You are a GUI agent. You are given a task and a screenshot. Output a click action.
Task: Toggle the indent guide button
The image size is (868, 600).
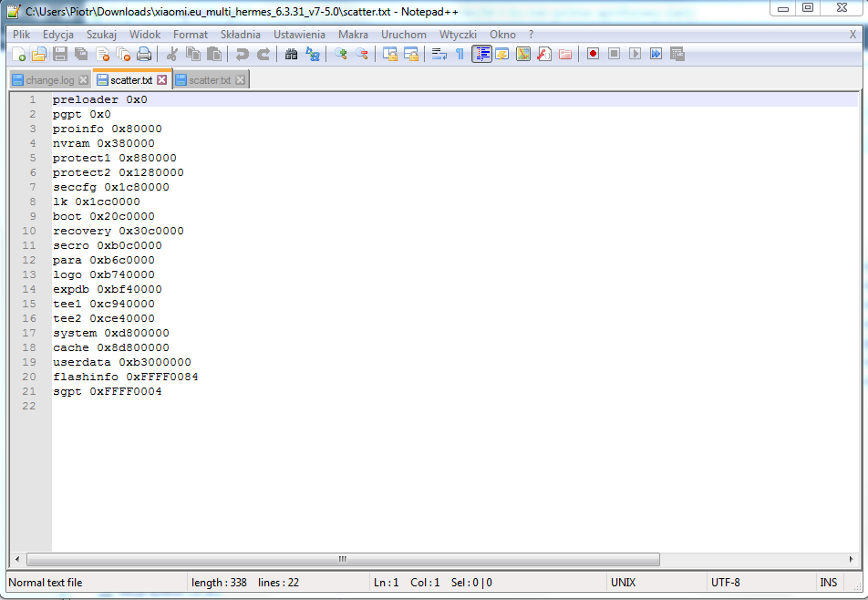tap(481, 55)
